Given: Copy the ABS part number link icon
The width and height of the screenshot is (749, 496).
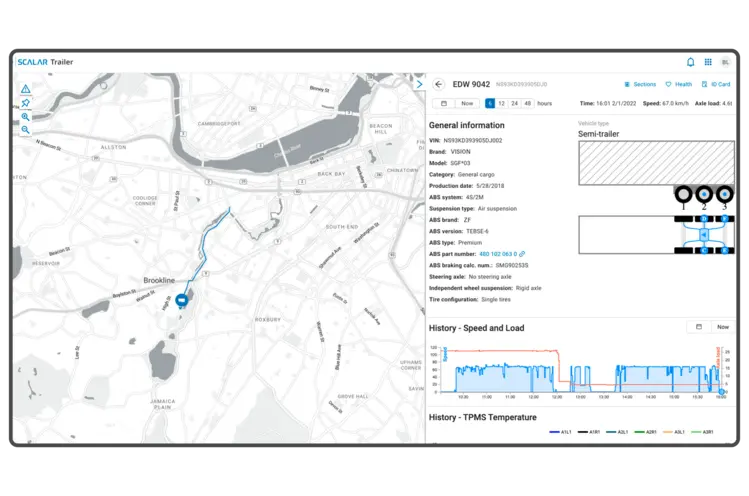Looking at the screenshot, I should pos(522,254).
